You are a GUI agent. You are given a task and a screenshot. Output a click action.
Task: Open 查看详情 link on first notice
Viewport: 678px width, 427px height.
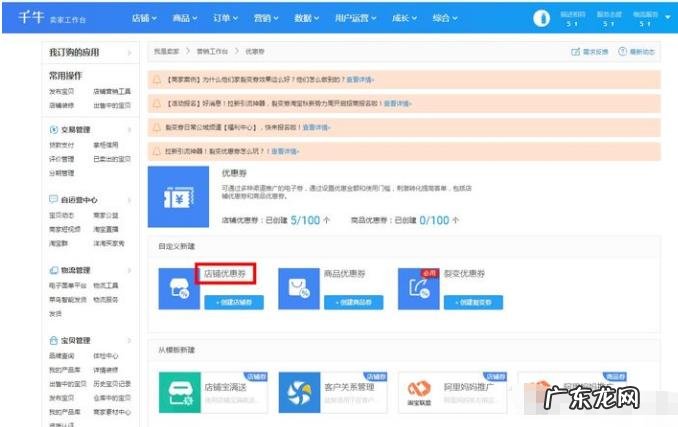coord(361,80)
